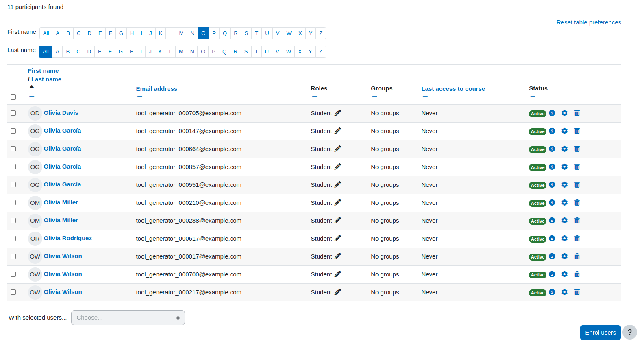
Task: Collapse the First name column
Action: coord(32,97)
